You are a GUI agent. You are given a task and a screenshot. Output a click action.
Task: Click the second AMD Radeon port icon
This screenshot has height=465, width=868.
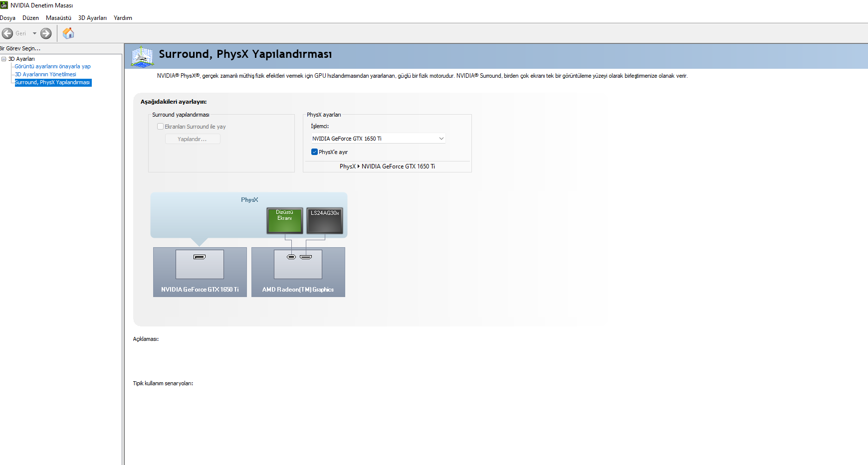coord(306,257)
